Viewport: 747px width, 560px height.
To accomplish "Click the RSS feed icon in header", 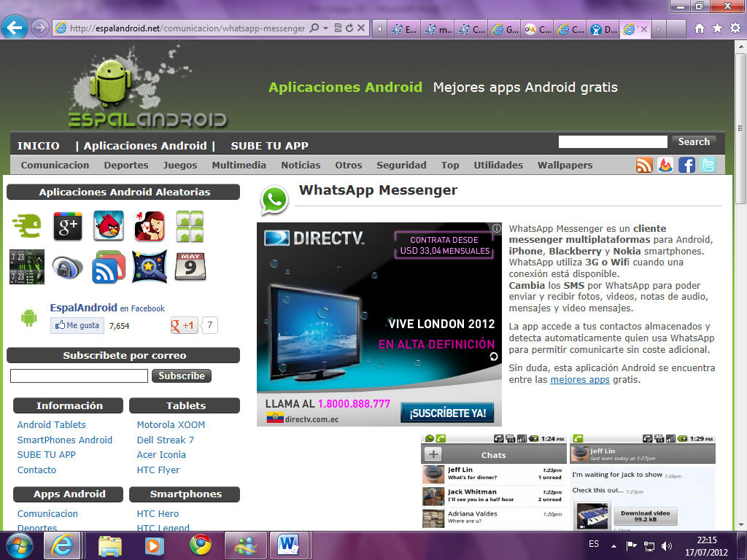I will [x=644, y=165].
